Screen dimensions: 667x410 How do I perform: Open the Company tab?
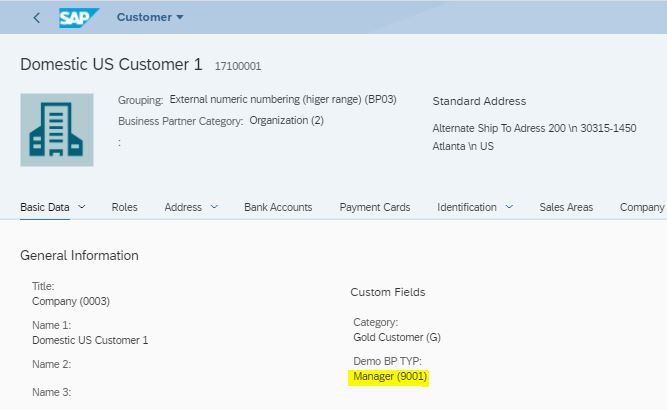(x=642, y=207)
